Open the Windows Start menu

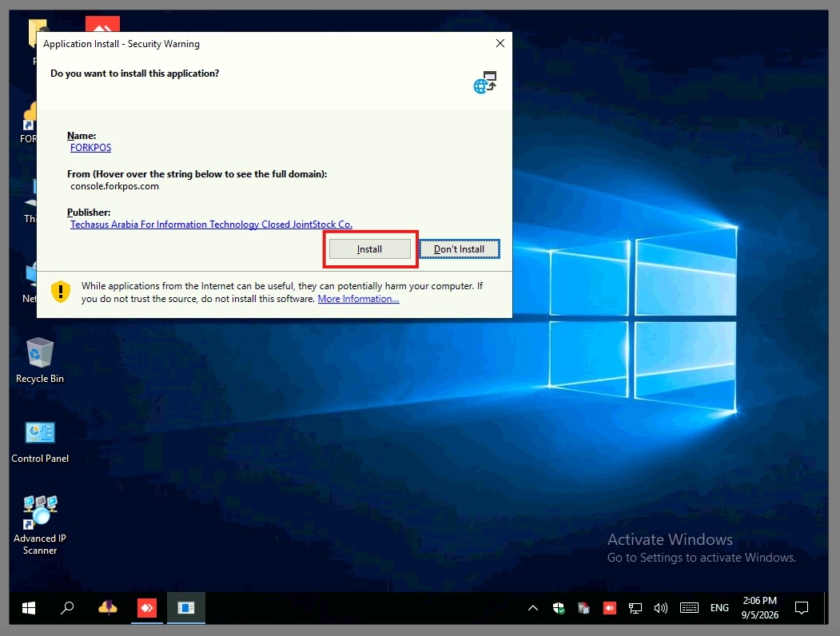coord(29,607)
